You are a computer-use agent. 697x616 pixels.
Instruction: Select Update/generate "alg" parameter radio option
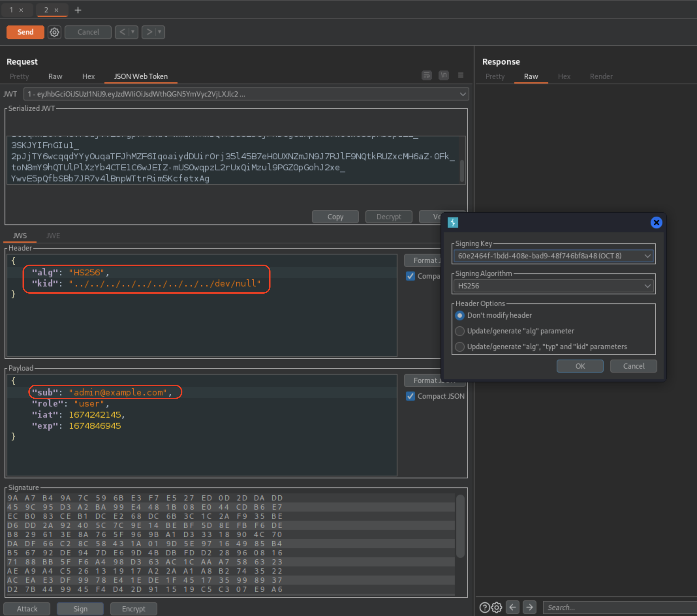[x=460, y=331]
